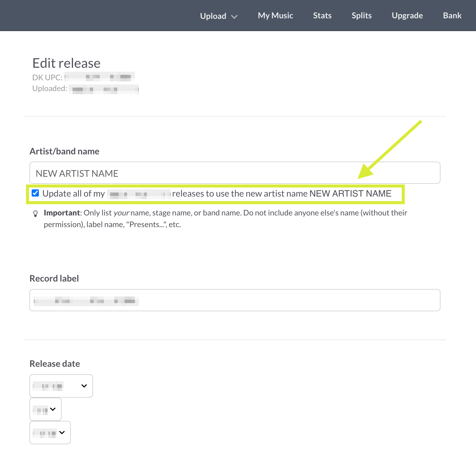
Task: Navigate to Splits
Action: point(361,16)
